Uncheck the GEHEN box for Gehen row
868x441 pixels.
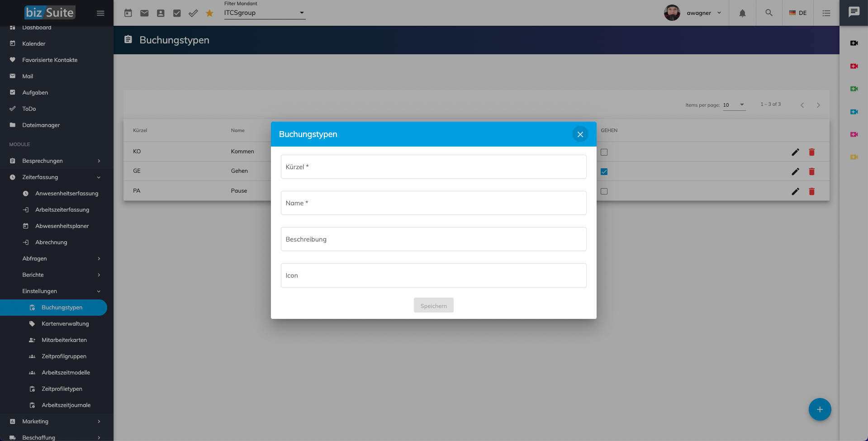[x=604, y=172]
